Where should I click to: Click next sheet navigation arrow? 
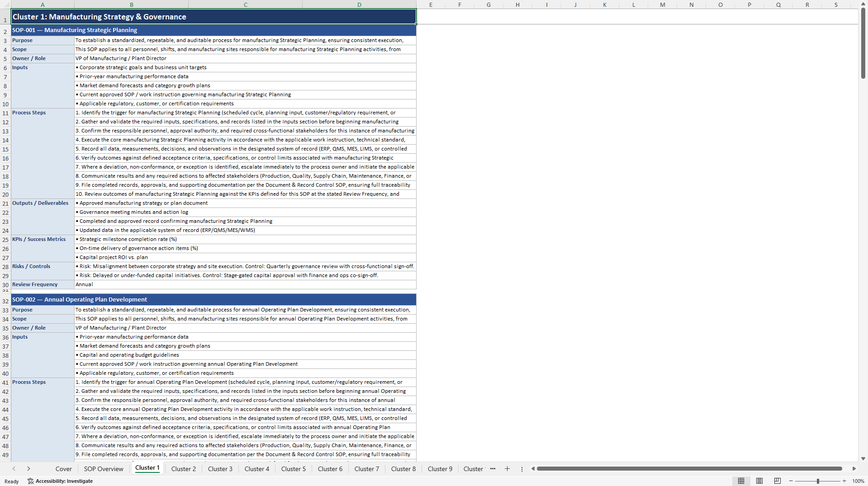click(28, 469)
